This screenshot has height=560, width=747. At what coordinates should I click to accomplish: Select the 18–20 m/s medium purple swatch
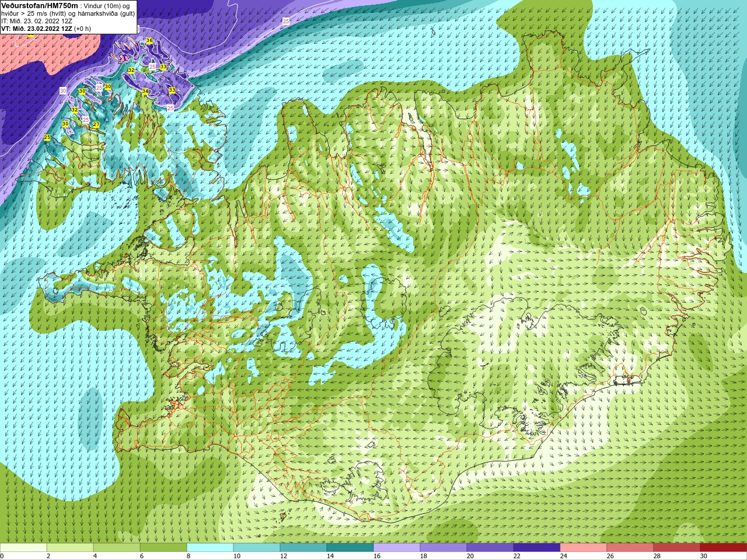(444, 548)
